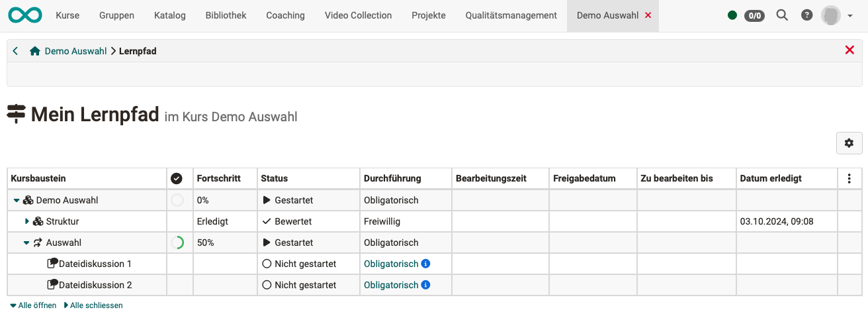Click the Durchführung column header
The width and height of the screenshot is (868, 324).
point(392,178)
